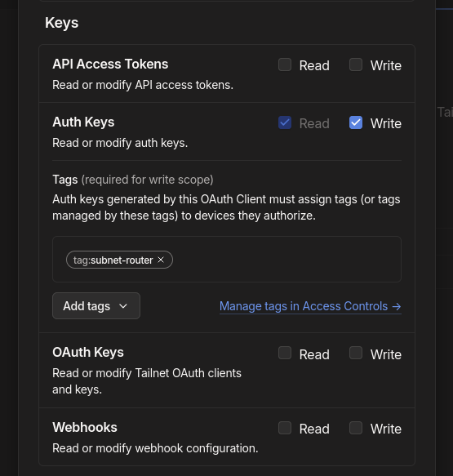Enable Write for API Access Tokens
Screen dimensions: 453x476
pos(356,65)
